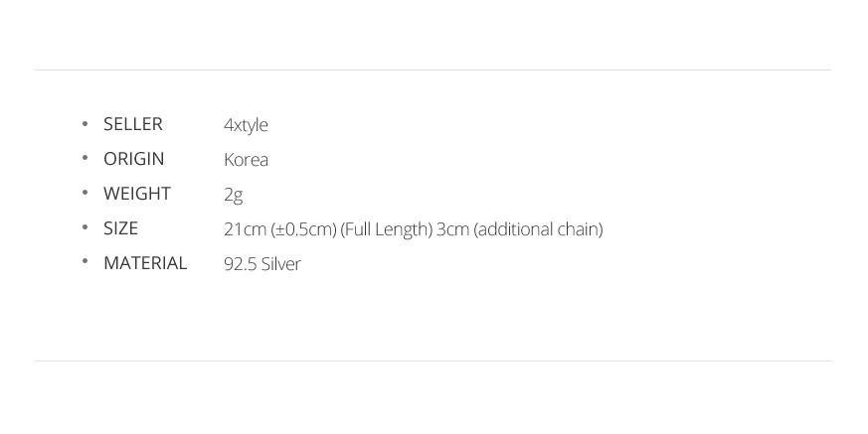Click the bullet beside MATERIAL
This screenshot has height=434, width=868.
click(x=85, y=261)
